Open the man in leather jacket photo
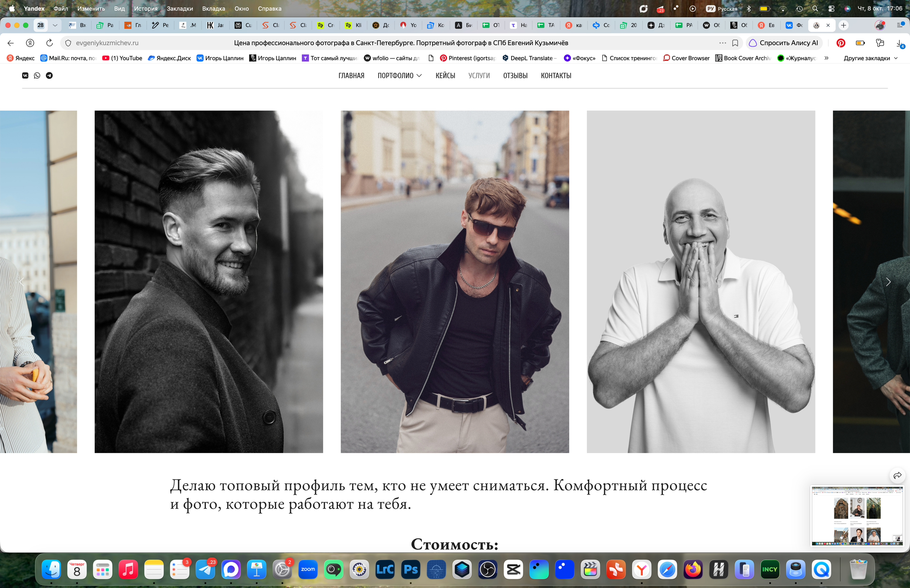The image size is (910, 588). pos(455,282)
